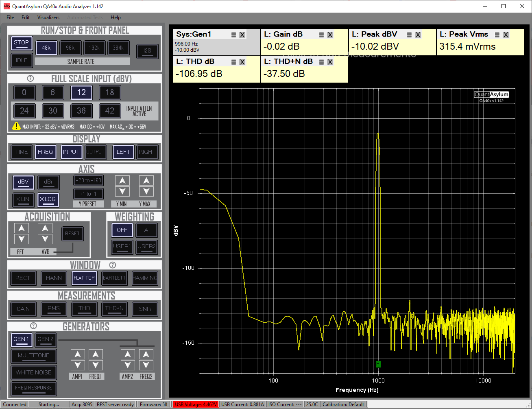532x409 pixels.
Task: Click Calibration: Default status text
Action: pyautogui.click(x=343, y=404)
